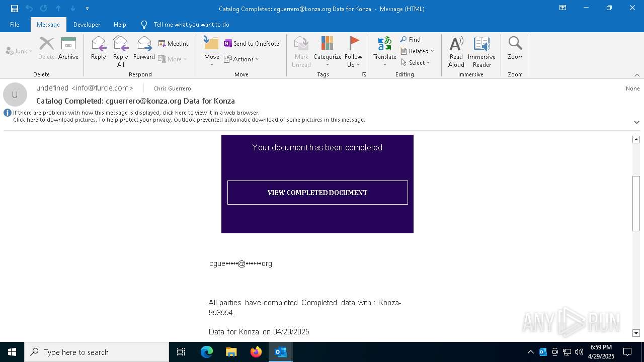Screen dimensions: 644x362
Task: Click recipient name Chris Guerrero
Action: (172, 88)
